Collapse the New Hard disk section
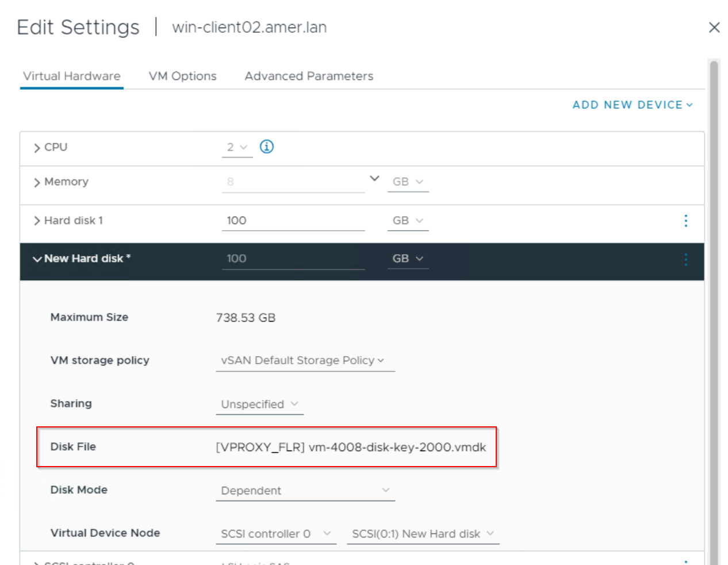Screen dimensions: 728x565 pyautogui.click(x=37, y=259)
